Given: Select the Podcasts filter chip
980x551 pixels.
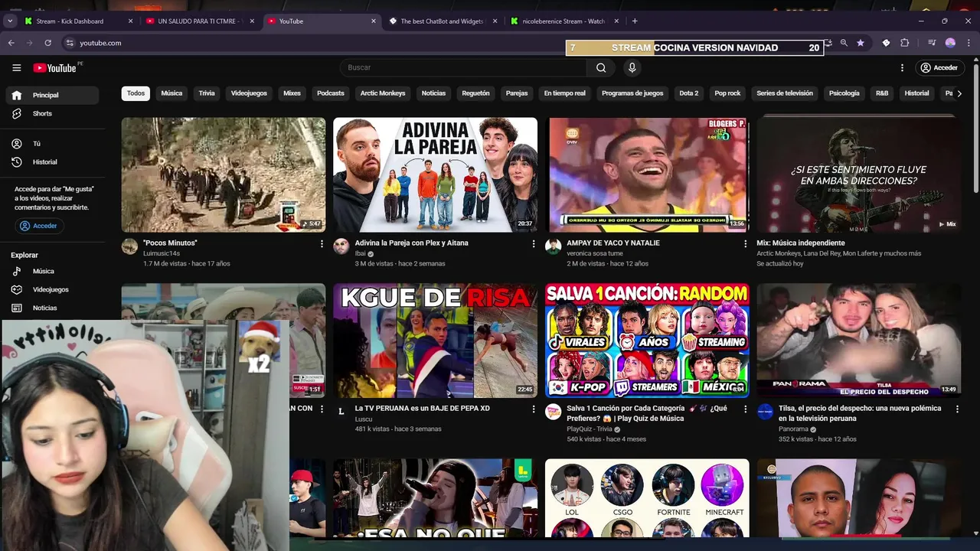Looking at the screenshot, I should (x=331, y=93).
